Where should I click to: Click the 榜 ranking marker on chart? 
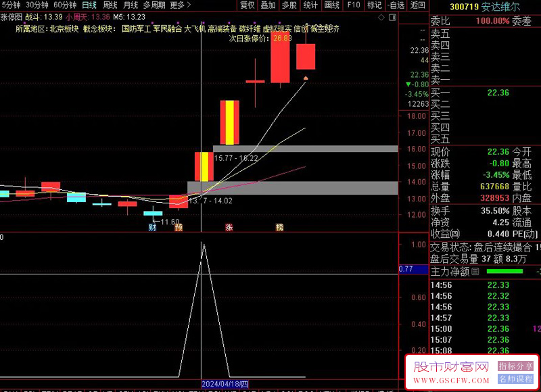pyautogui.click(x=280, y=227)
